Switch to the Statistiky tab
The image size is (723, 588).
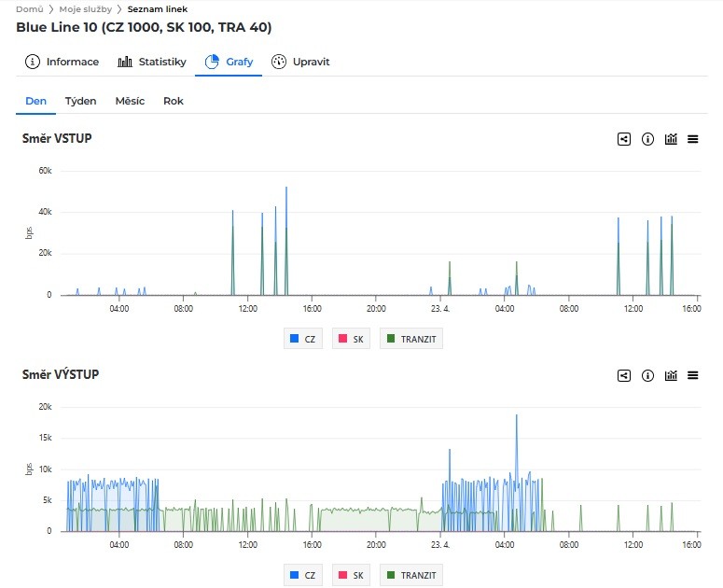152,62
